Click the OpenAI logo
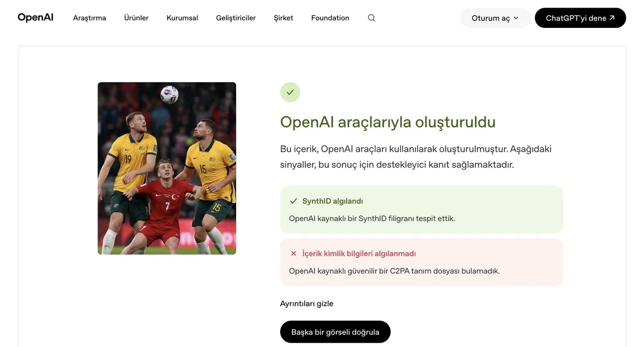 pyautogui.click(x=35, y=18)
